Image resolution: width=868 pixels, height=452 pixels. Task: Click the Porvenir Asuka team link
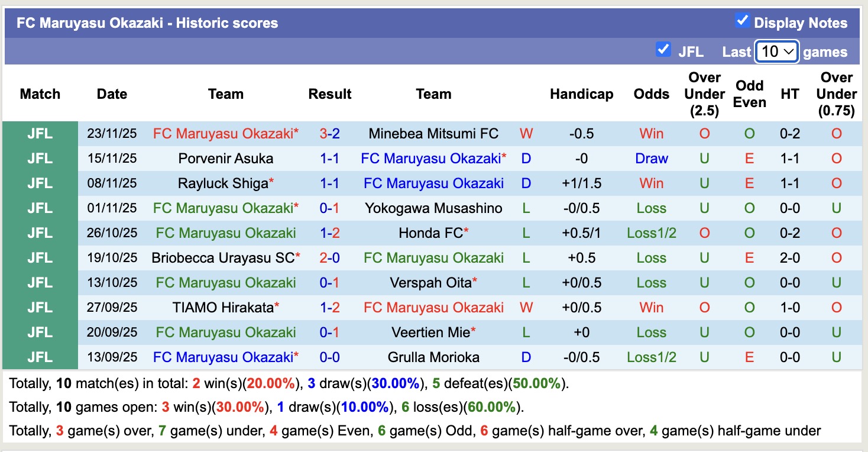tap(225, 159)
